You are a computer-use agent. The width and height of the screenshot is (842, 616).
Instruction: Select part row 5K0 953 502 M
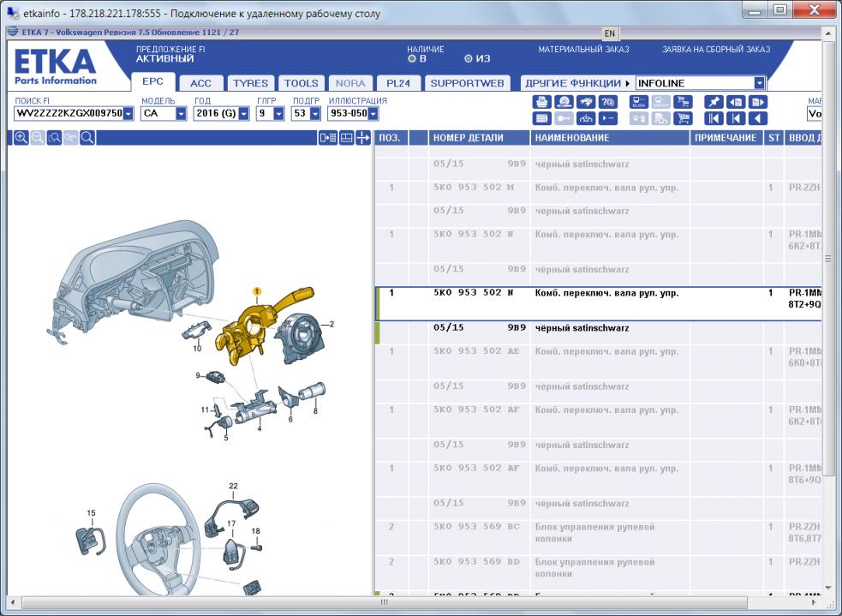click(x=599, y=192)
